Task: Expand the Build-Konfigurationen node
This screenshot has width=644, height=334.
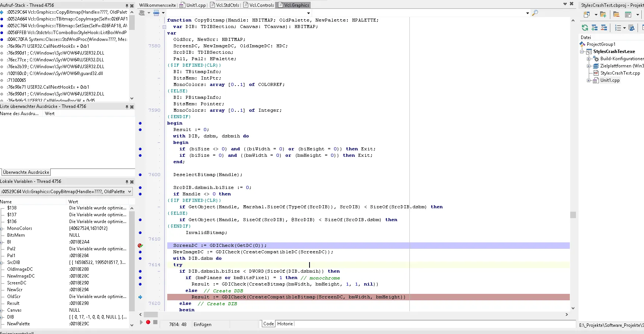Action: [x=589, y=59]
